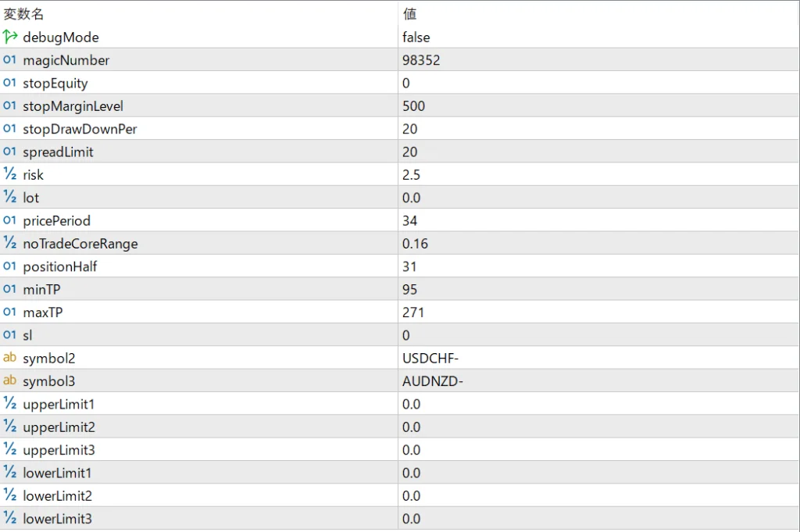Toggle the debugMode value false
This screenshot has width=800, height=532.
[416, 37]
